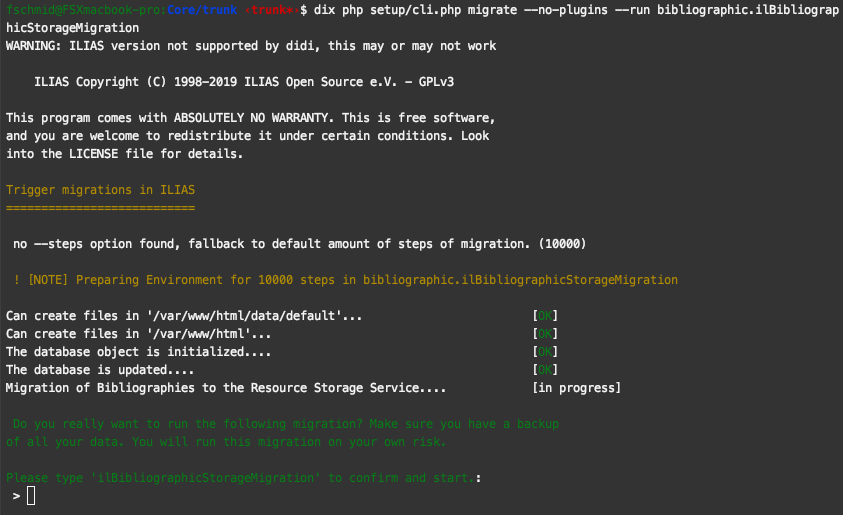Click the 'WARNING: ILIAS version not supported' line
The height and width of the screenshot is (515, 843).
tap(251, 46)
